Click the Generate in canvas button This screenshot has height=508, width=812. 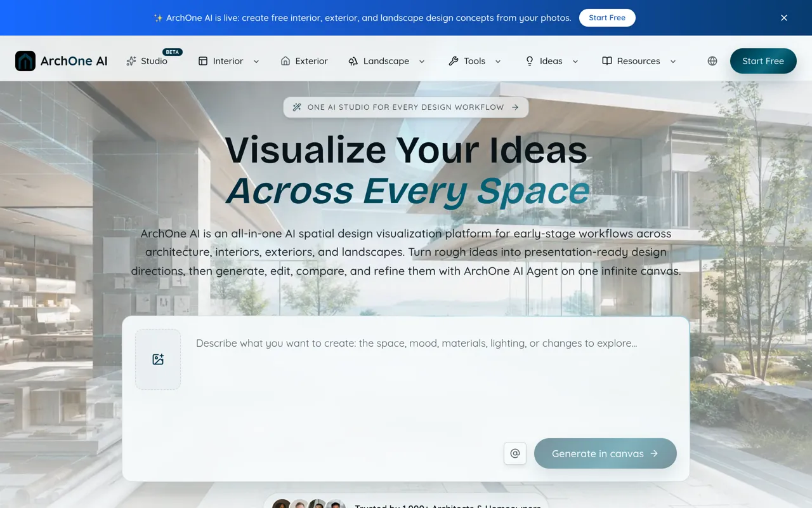point(605,453)
